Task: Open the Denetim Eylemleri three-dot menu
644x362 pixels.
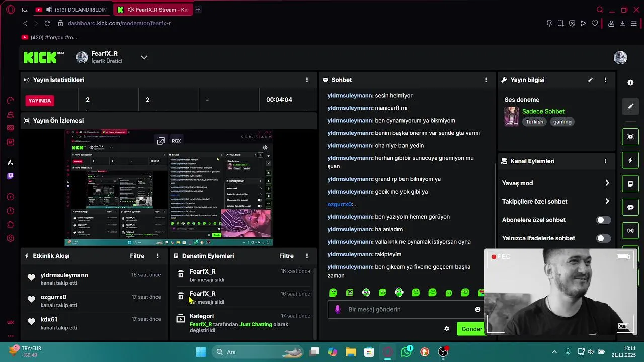Action: coord(307,256)
